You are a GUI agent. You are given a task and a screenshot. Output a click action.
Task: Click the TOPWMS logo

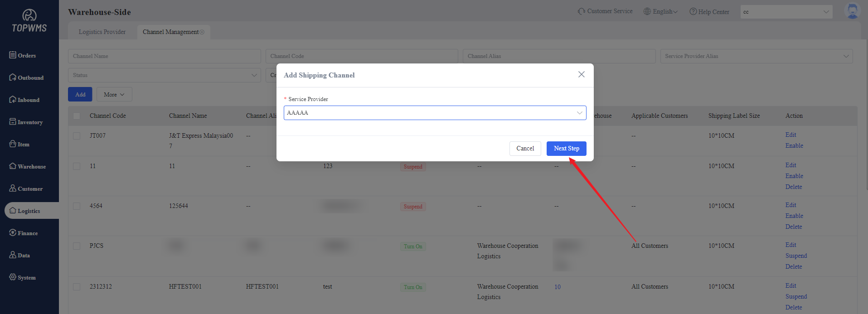click(x=29, y=21)
